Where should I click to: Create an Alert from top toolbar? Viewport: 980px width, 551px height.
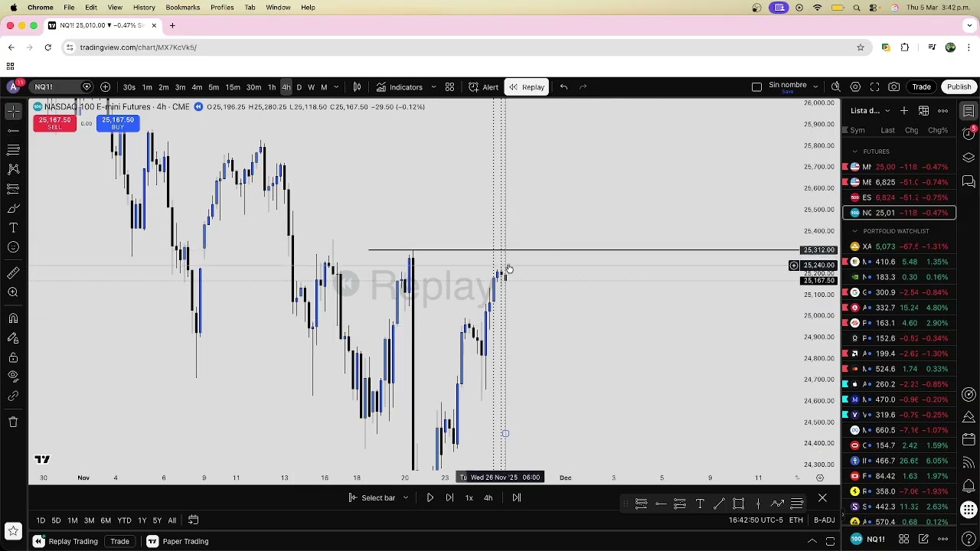(484, 87)
